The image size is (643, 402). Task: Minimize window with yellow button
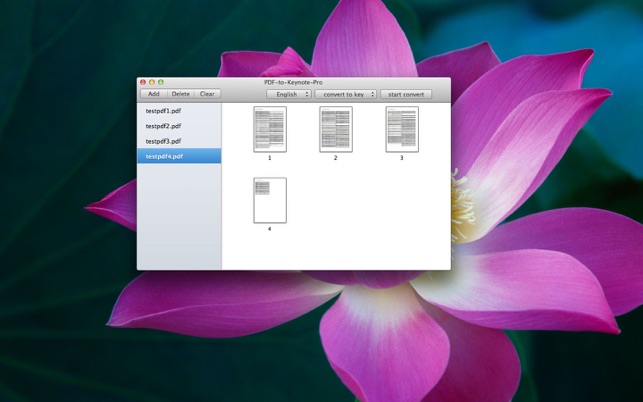[x=152, y=82]
